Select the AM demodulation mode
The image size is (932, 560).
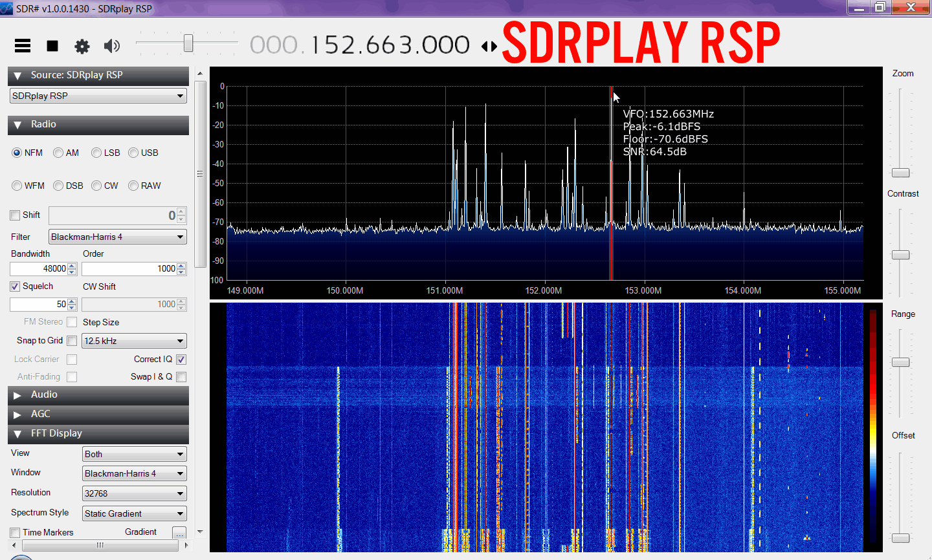click(x=58, y=153)
